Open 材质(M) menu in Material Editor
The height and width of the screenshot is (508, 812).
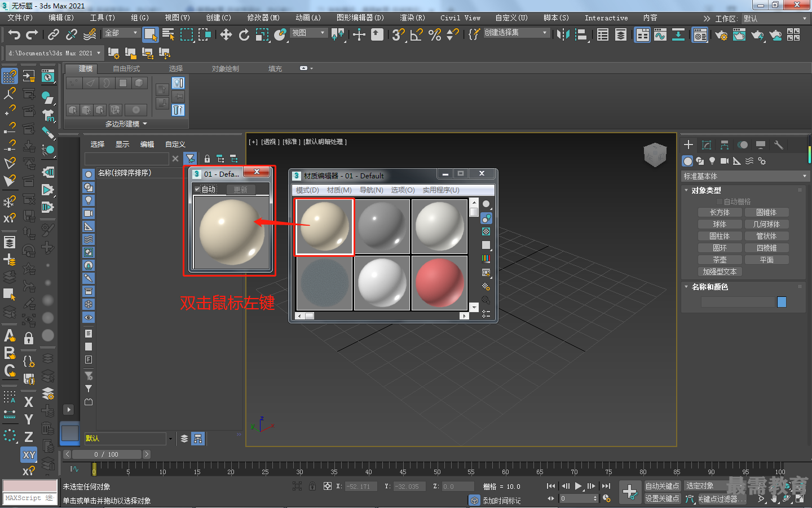339,190
